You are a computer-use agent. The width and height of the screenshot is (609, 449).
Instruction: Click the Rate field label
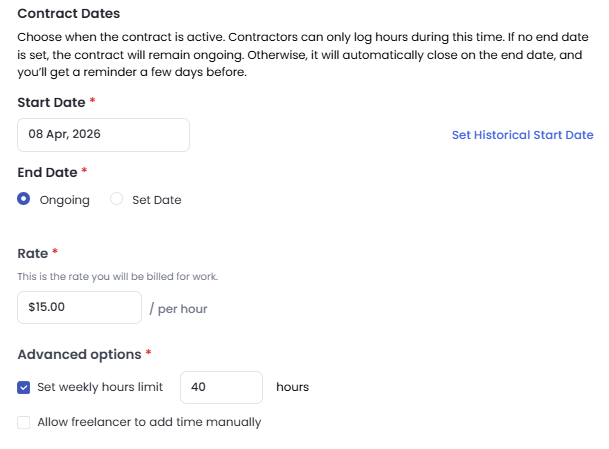[33, 254]
